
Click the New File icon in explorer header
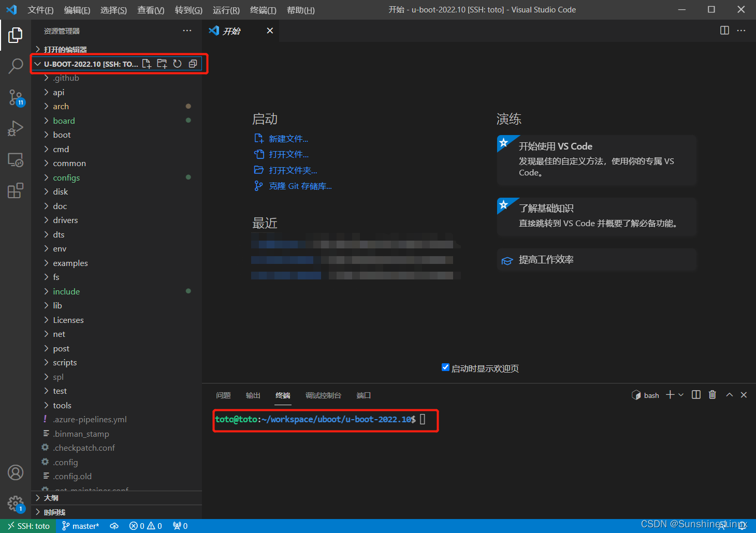(x=147, y=64)
